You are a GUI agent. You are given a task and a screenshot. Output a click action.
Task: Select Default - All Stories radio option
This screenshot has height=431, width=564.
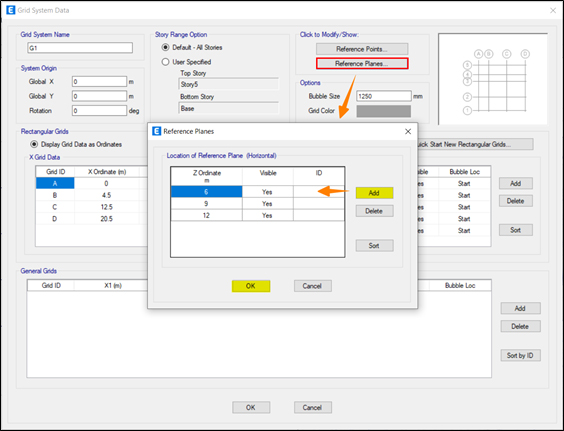(165, 47)
